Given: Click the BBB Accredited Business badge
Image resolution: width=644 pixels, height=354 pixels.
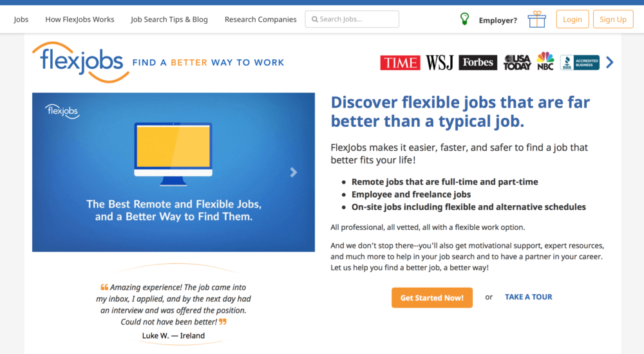Looking at the screenshot, I should 580,62.
